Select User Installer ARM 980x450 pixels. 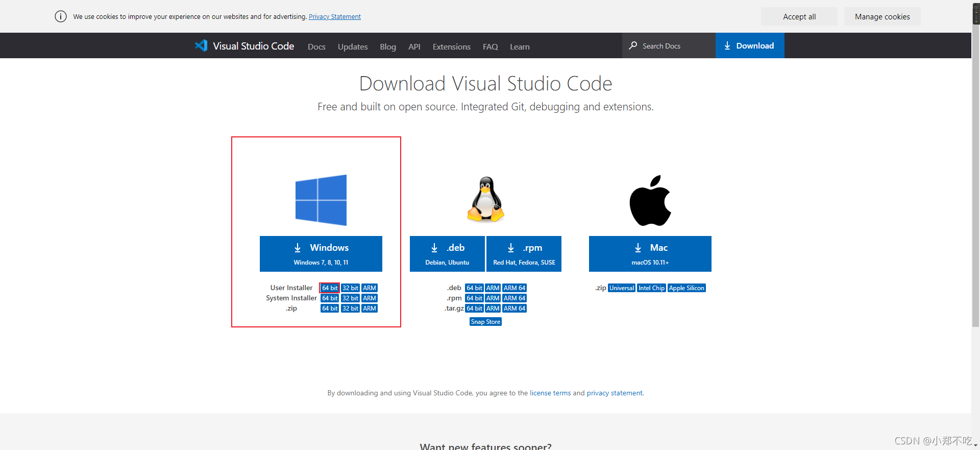tap(370, 288)
